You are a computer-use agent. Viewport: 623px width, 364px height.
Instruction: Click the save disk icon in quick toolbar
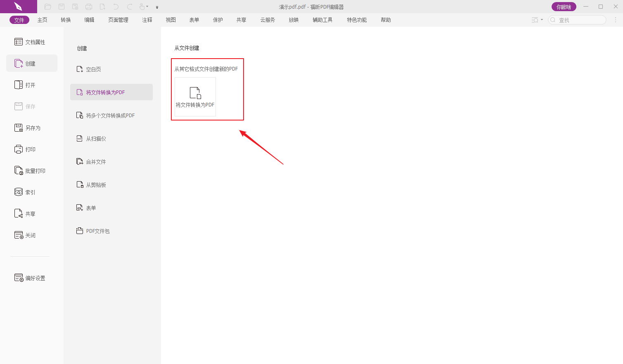tap(62, 7)
